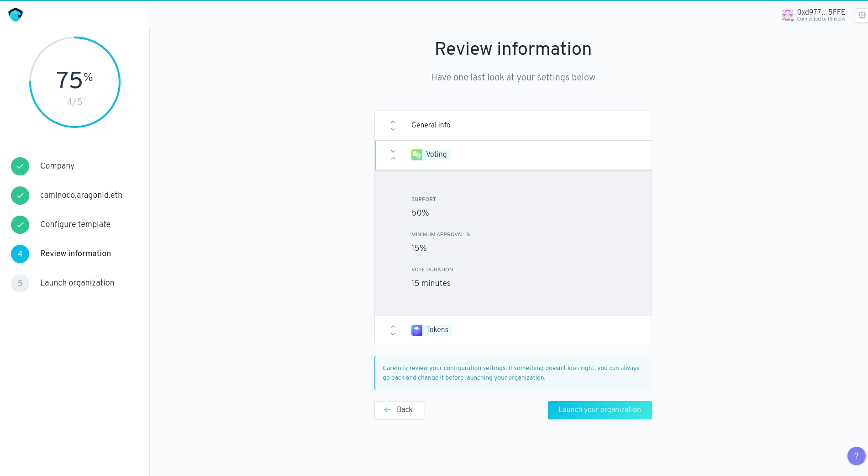Image resolution: width=868 pixels, height=476 pixels.
Task: Launch your organization
Action: click(x=600, y=410)
